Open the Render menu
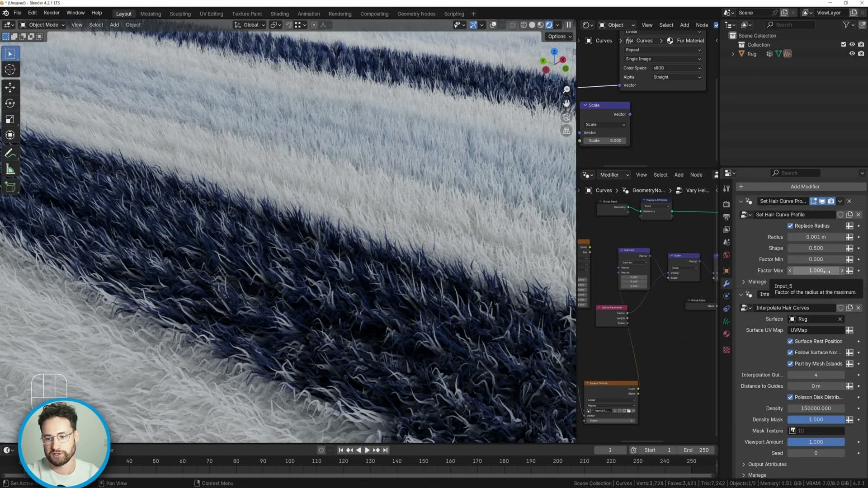This screenshot has height=488, width=868. [x=52, y=13]
